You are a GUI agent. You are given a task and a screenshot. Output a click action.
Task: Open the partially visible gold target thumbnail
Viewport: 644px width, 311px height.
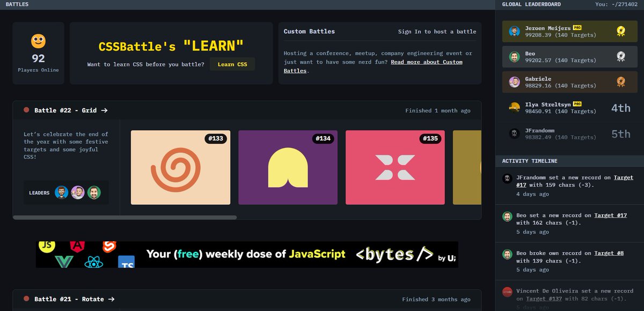(467, 167)
